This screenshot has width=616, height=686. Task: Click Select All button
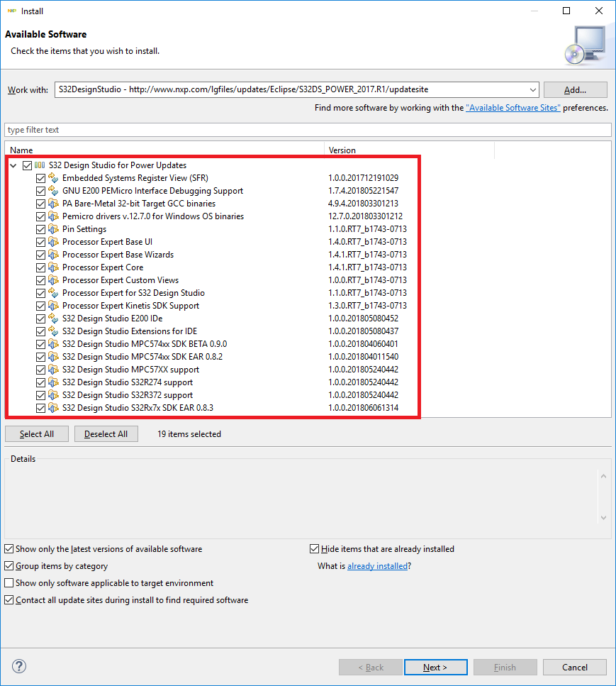(37, 434)
